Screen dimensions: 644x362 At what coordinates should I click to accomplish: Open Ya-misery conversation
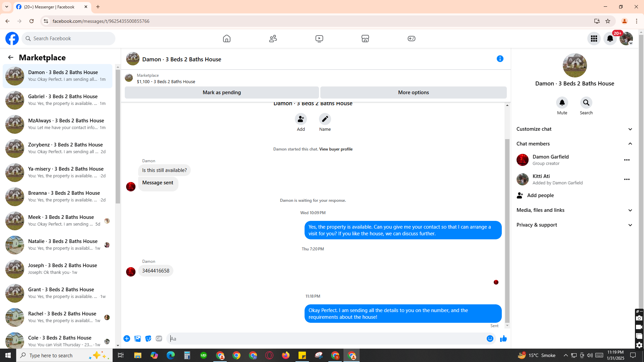(58, 173)
